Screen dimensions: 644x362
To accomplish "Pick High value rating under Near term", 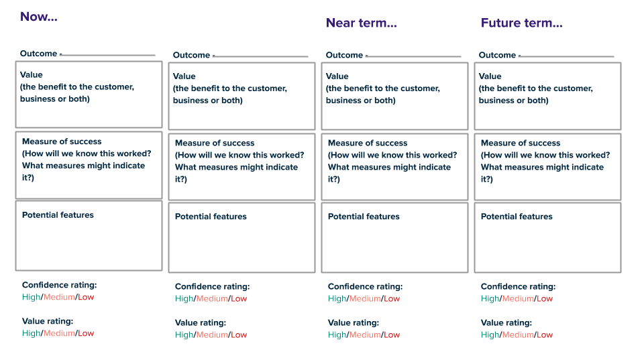I will pos(337,335).
